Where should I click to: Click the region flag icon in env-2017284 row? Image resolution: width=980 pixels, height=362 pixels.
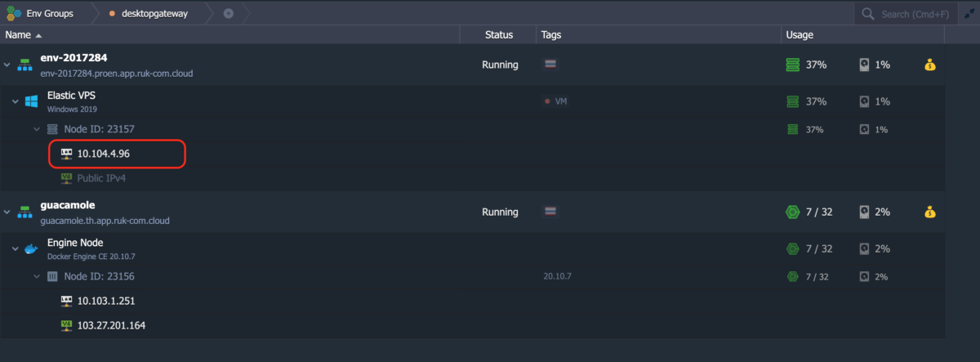click(x=551, y=65)
